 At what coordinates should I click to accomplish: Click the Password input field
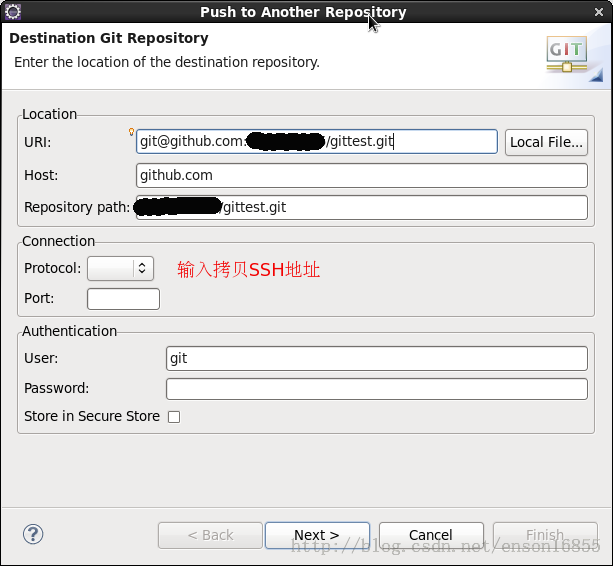pos(377,389)
